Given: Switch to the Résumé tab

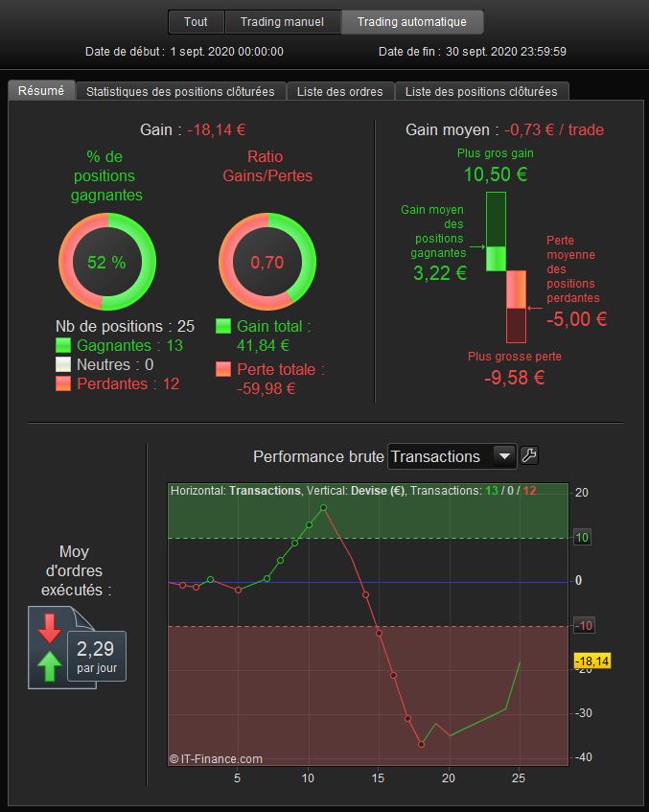Looking at the screenshot, I should point(41,91).
